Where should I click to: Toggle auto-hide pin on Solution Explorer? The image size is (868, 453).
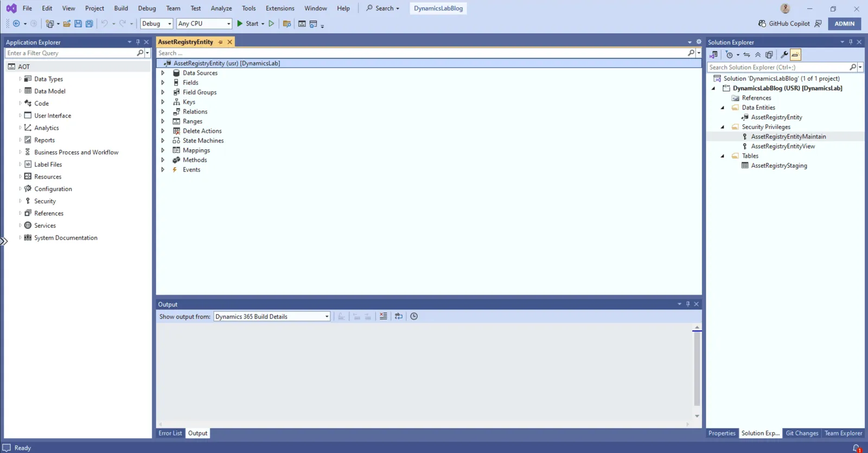tap(851, 42)
